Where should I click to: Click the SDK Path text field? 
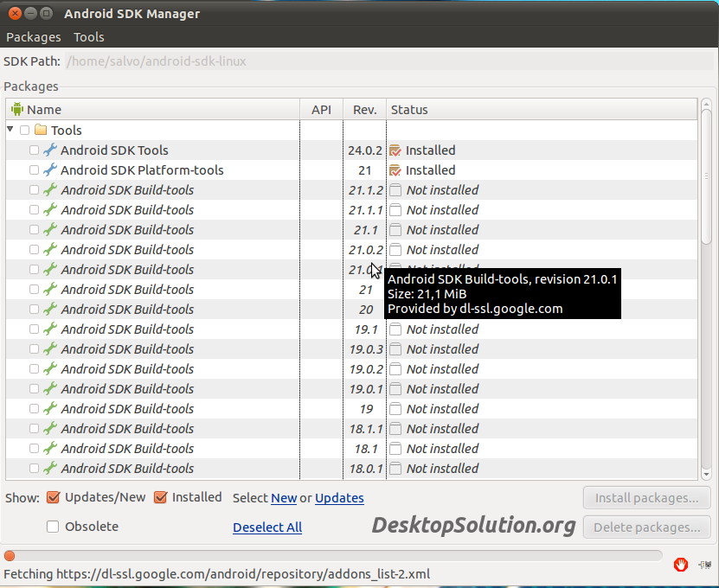click(387, 62)
